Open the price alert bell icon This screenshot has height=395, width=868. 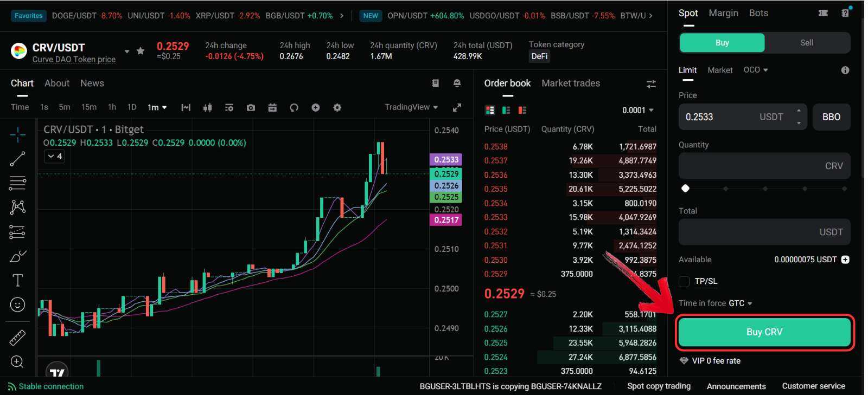[x=457, y=83]
